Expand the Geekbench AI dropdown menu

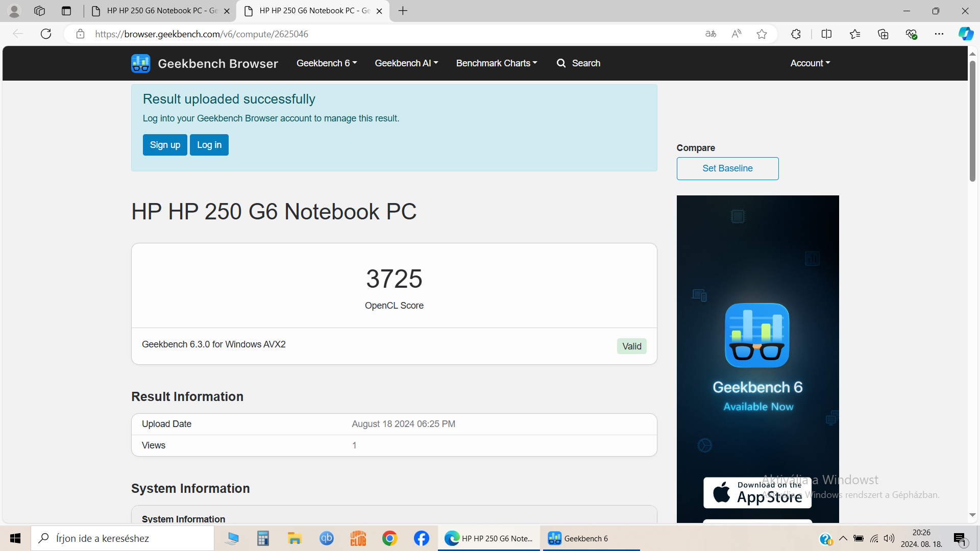tap(406, 63)
